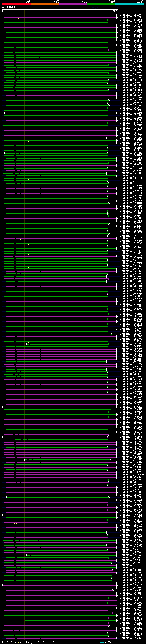The image size is (146, 644).
Task: Click the UniRef100_Q8EIT1 label
Action: click(131, 374)
